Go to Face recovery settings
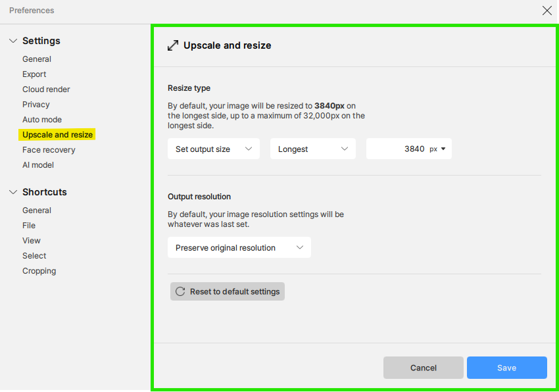This screenshot has width=559, height=392. [x=49, y=150]
